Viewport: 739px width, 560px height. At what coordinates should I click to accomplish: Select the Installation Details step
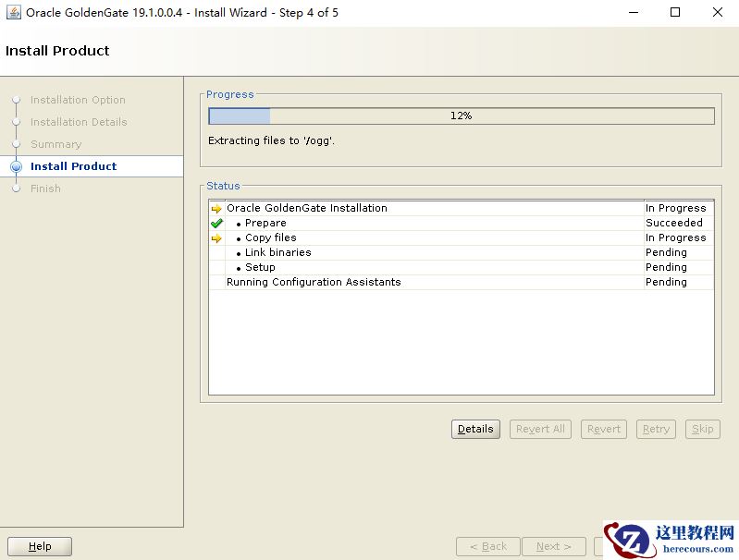79,122
